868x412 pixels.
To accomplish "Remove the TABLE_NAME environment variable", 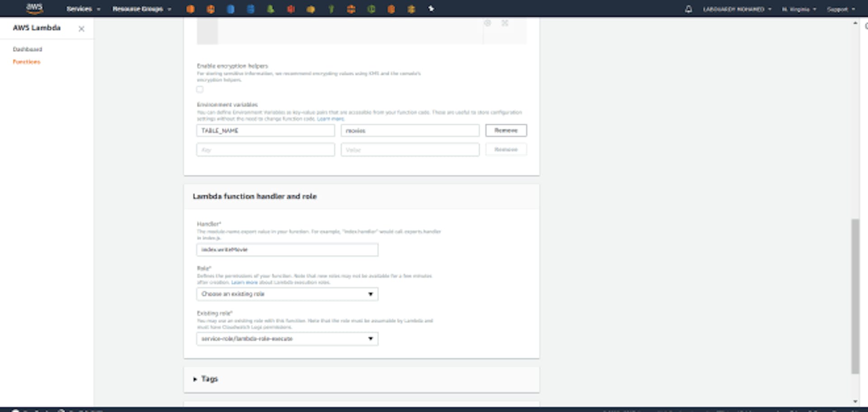I will click(x=506, y=130).
